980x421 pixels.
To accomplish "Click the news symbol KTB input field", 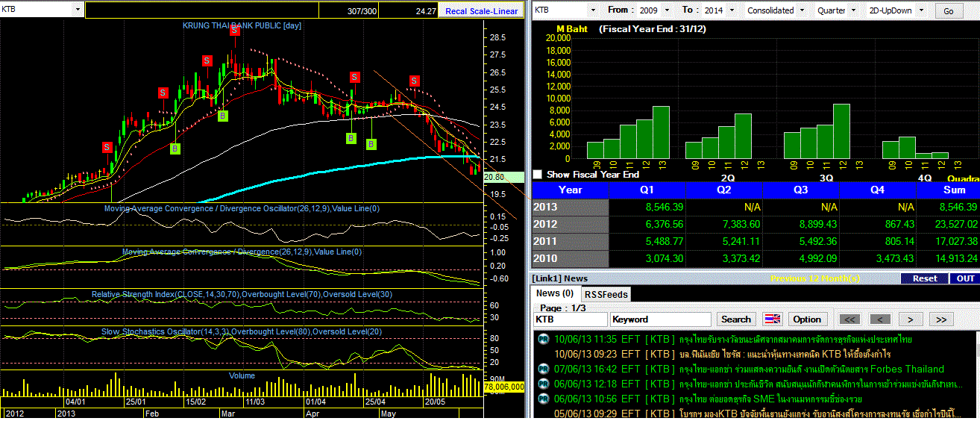I will (x=570, y=319).
